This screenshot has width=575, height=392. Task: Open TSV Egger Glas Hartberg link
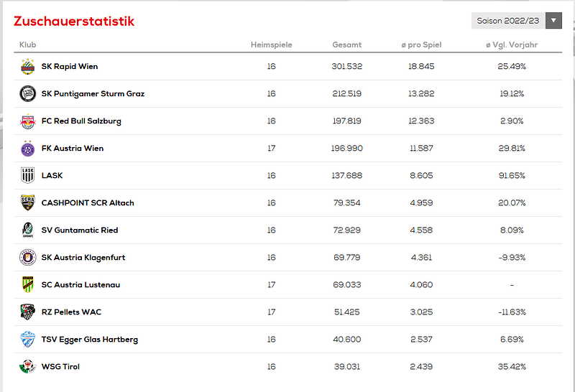[x=90, y=340]
